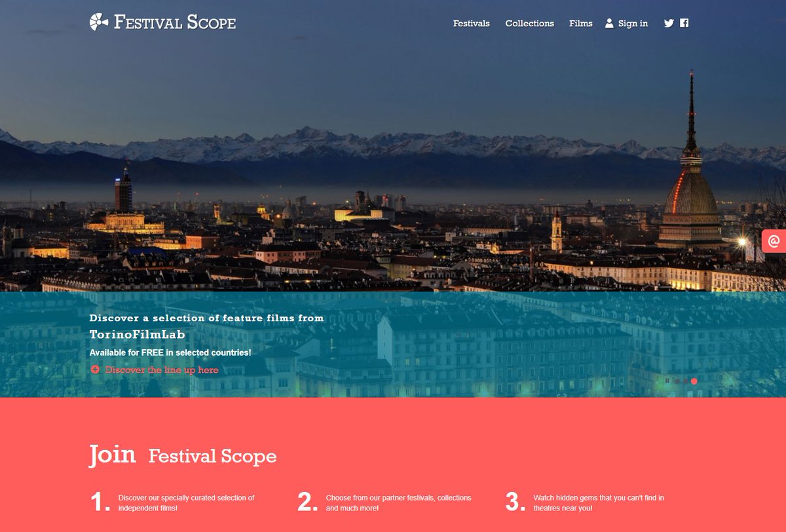
Task: Pause the carousel slideshow
Action: click(x=667, y=381)
